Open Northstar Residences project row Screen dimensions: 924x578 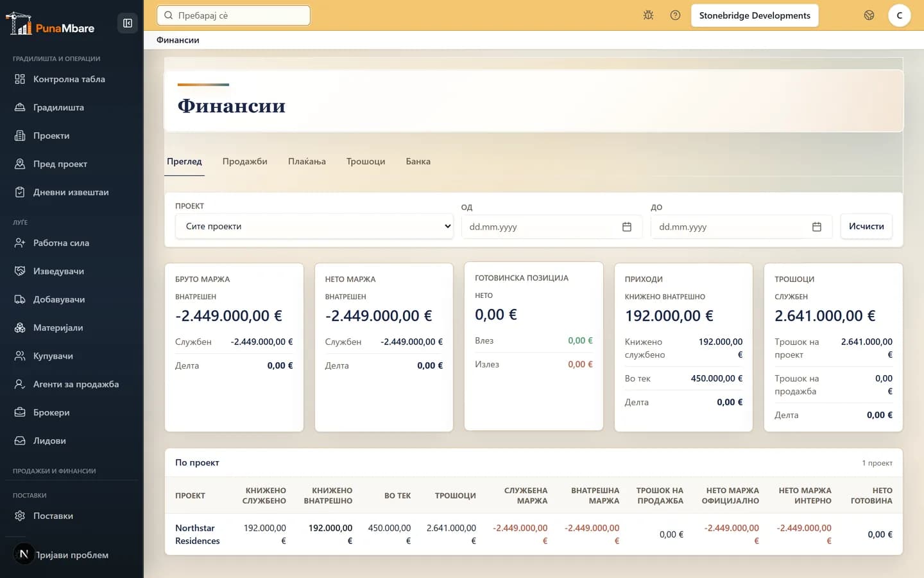534,534
